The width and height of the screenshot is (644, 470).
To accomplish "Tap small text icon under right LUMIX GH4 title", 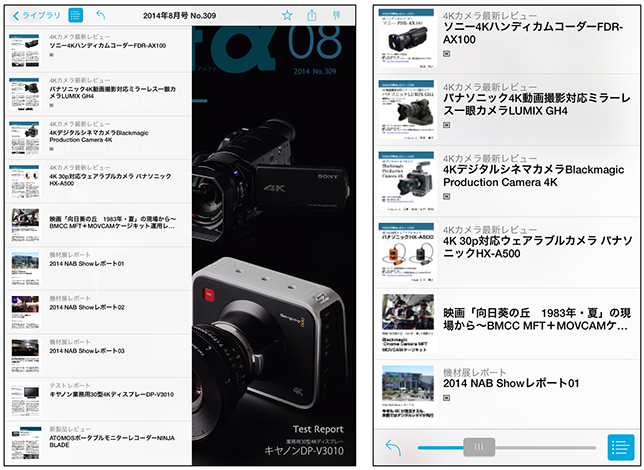I will pyautogui.click(x=447, y=125).
